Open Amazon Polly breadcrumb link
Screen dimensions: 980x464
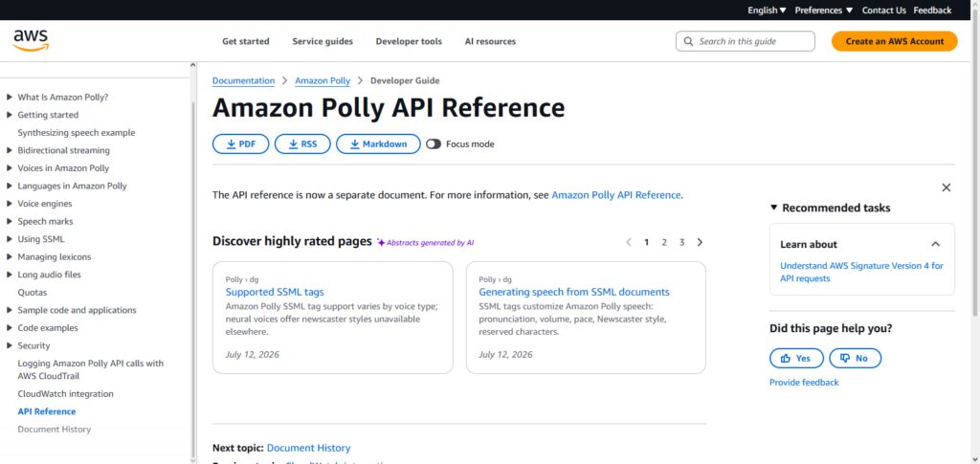[x=323, y=80]
